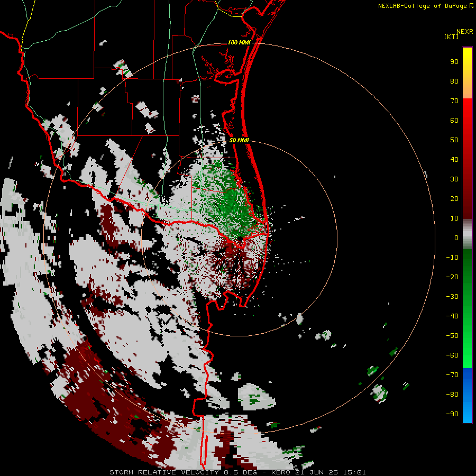Click the -40 value on velocity scale

coord(452,316)
